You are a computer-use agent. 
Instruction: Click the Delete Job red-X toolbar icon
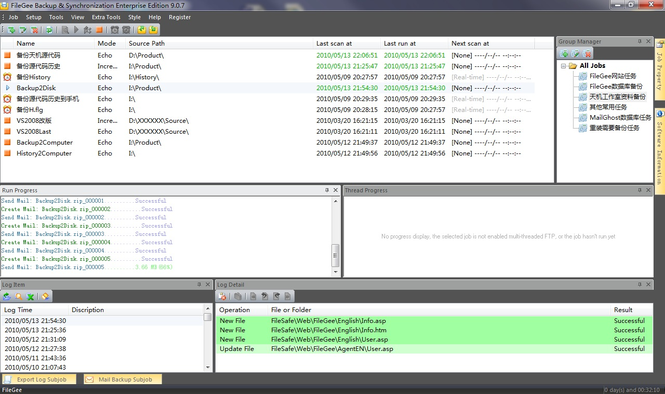click(35, 30)
